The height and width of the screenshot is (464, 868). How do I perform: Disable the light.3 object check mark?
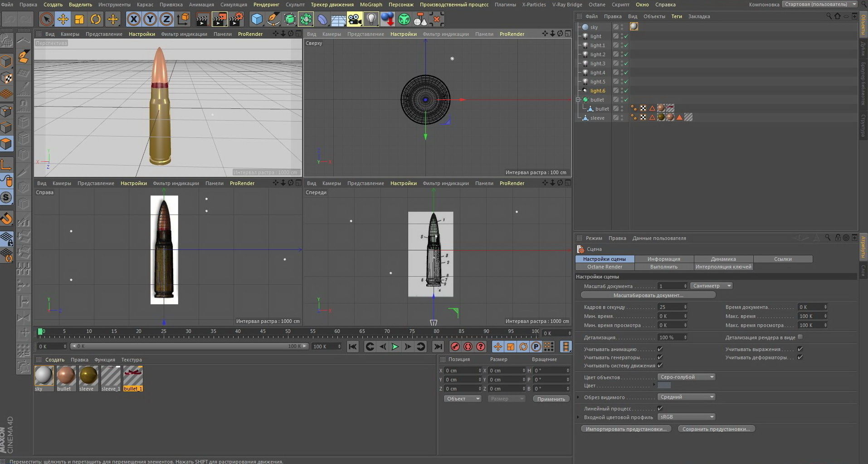626,63
